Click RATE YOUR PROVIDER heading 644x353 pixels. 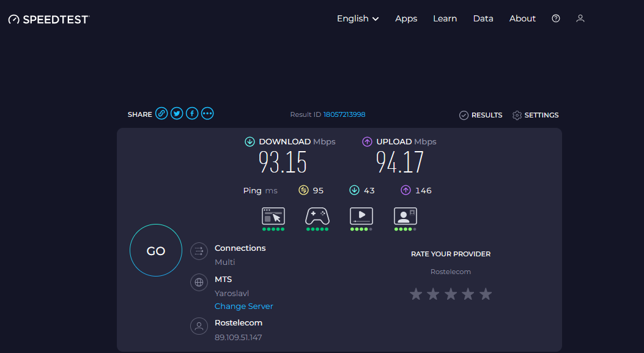coord(451,254)
